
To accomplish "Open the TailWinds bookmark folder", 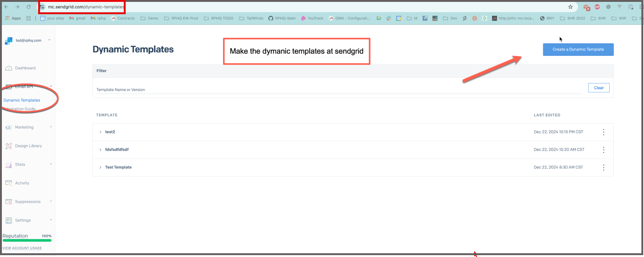I will pyautogui.click(x=251, y=18).
